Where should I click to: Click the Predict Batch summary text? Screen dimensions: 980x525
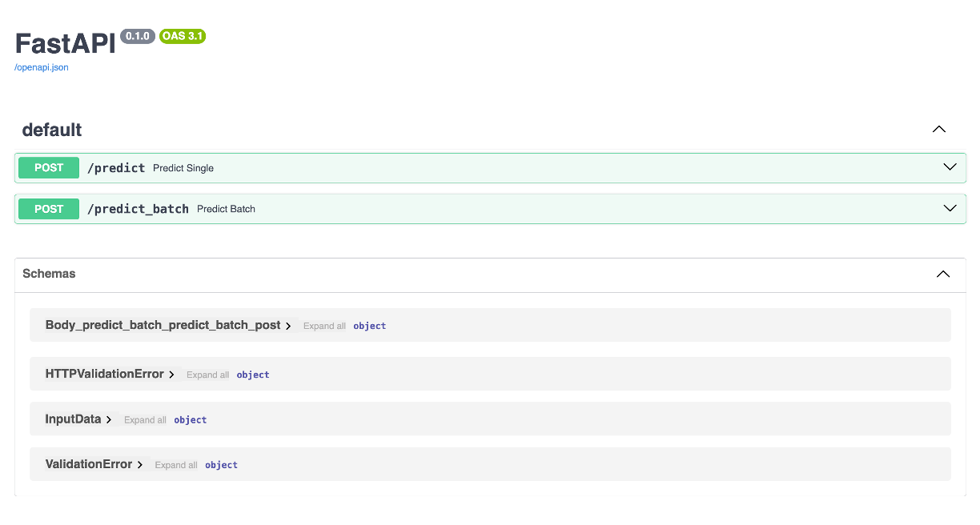tap(226, 209)
